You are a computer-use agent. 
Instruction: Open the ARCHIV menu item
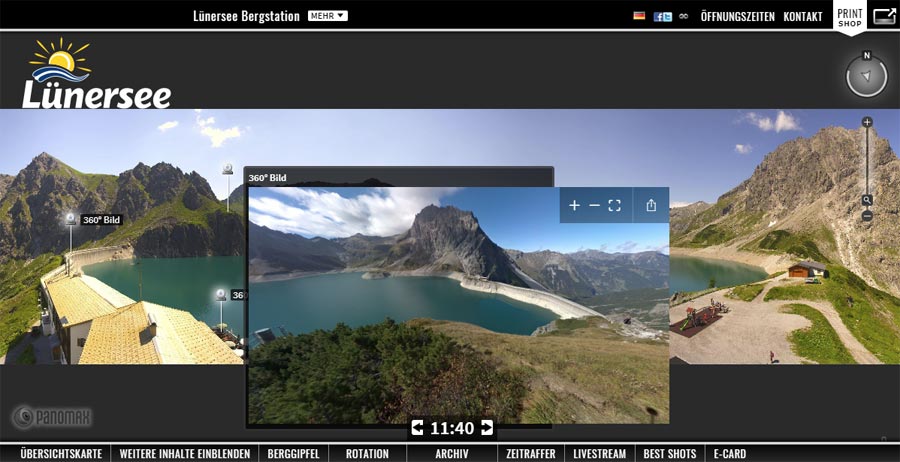point(452,453)
